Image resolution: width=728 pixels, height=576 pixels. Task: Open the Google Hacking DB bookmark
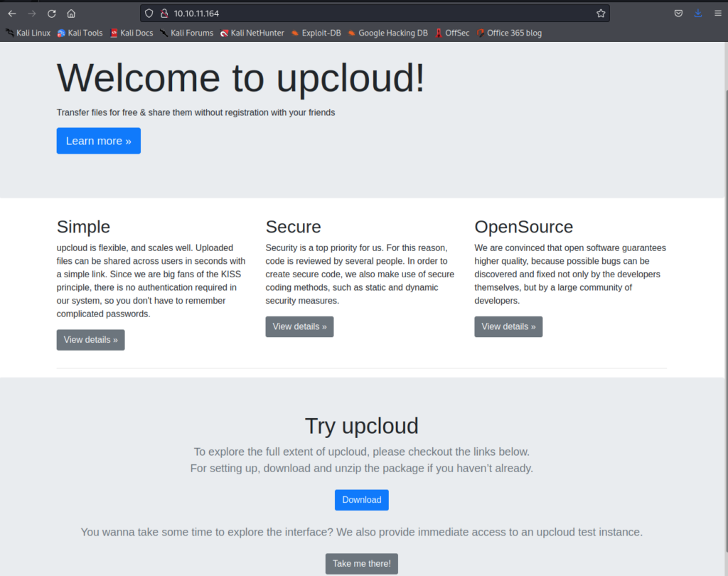387,33
